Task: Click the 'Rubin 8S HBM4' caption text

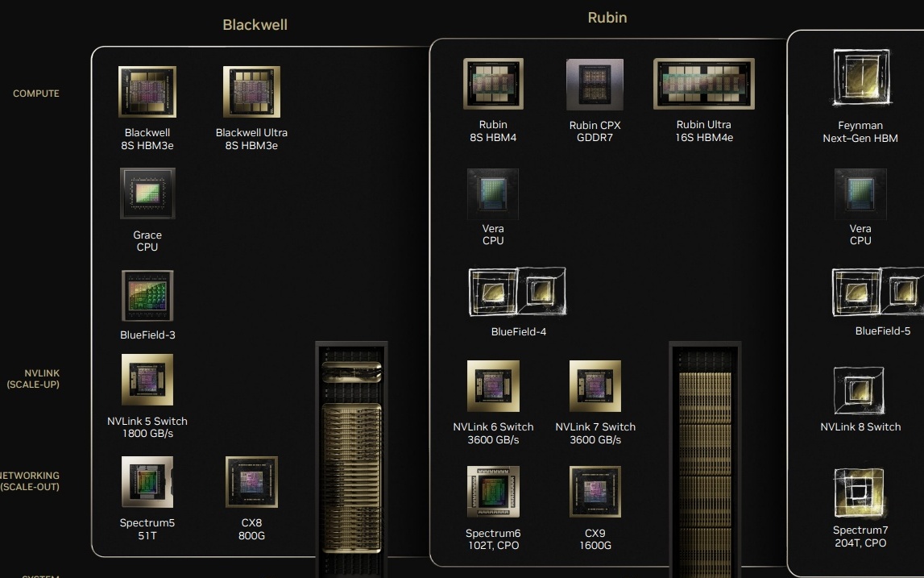Action: tap(493, 131)
